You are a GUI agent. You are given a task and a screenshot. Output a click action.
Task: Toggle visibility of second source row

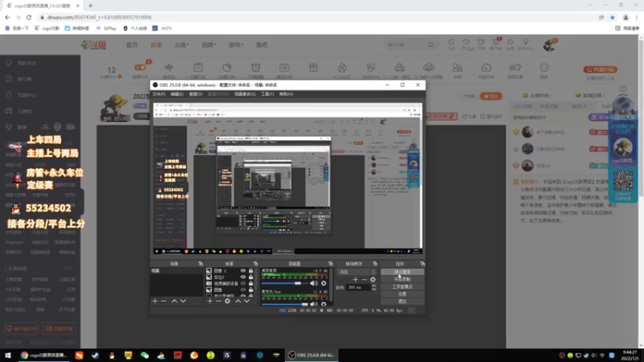click(243, 277)
